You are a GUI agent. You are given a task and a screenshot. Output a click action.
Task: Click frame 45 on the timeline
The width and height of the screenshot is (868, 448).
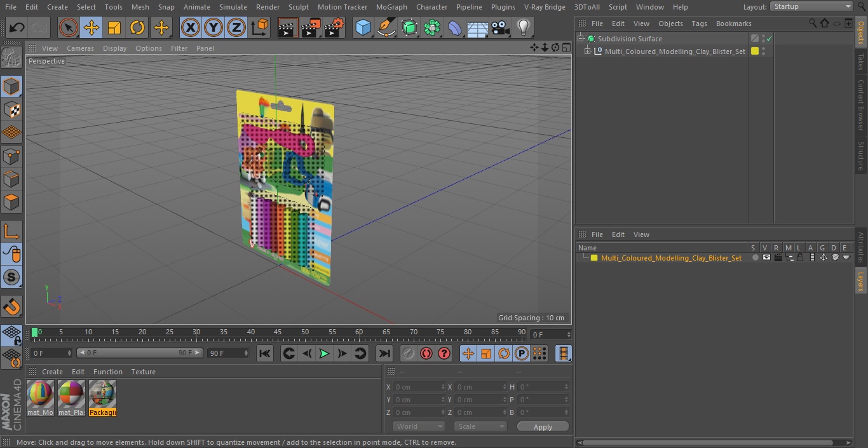278,332
